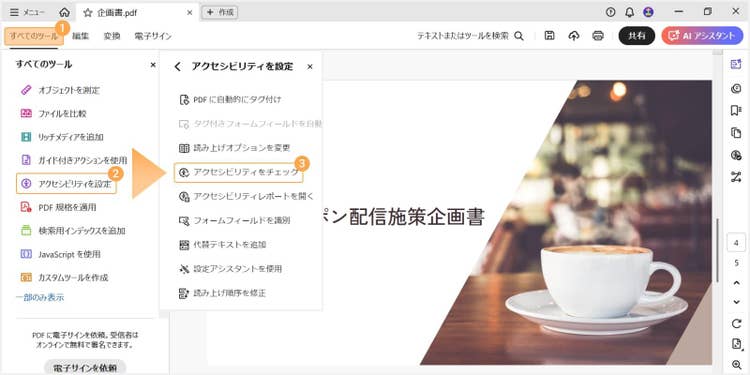Switch to すべてのツール tab
The image size is (750, 375).
(33, 36)
